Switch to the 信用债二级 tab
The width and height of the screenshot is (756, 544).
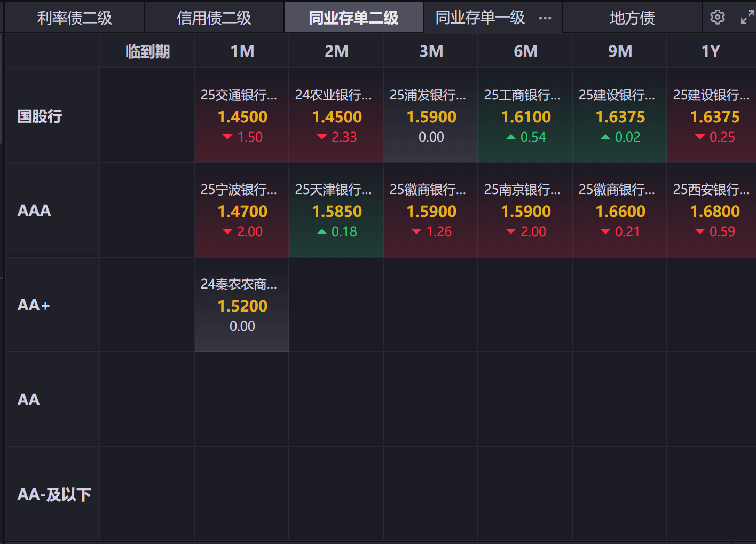coord(214,18)
